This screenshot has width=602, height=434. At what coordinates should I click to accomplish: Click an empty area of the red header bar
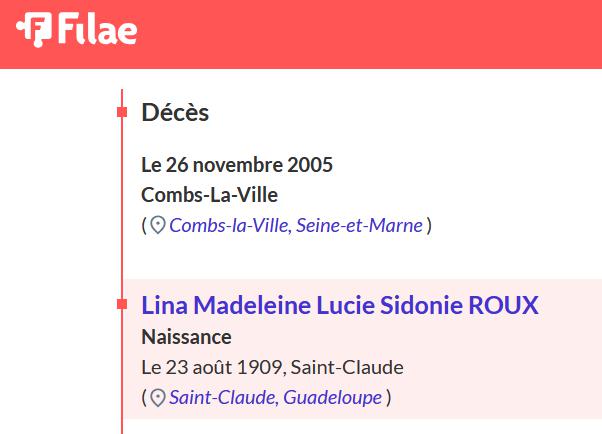(x=369, y=35)
